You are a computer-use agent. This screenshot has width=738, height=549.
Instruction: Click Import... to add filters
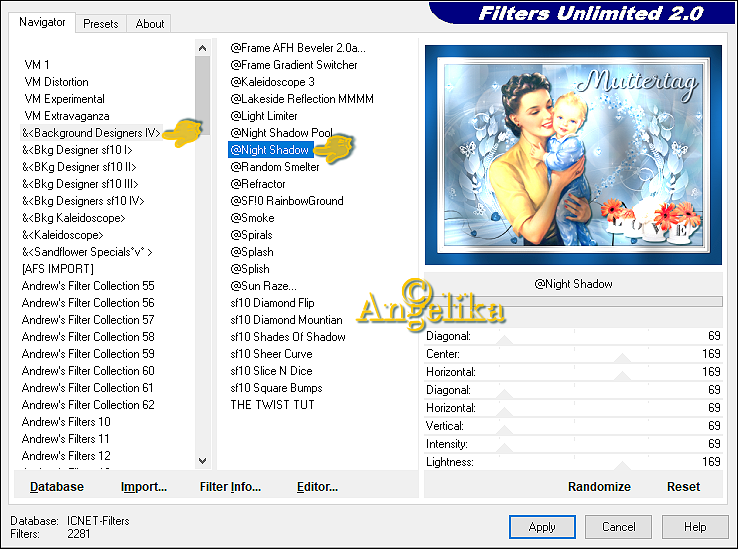144,487
